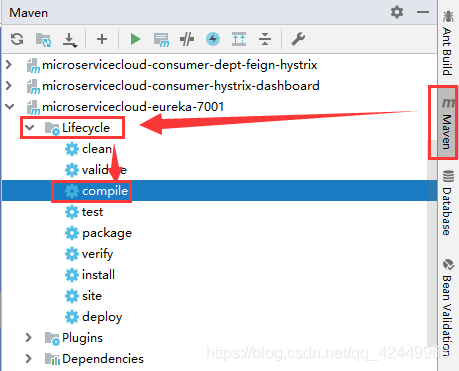459x371 pixels.
Task: Open Maven settings wrench icon
Action: coord(298,39)
